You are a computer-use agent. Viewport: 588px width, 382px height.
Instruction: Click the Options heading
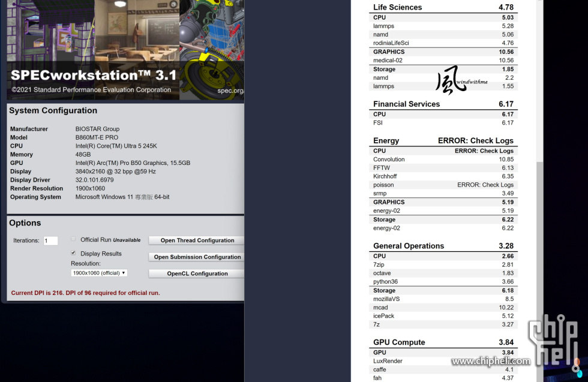pos(25,223)
